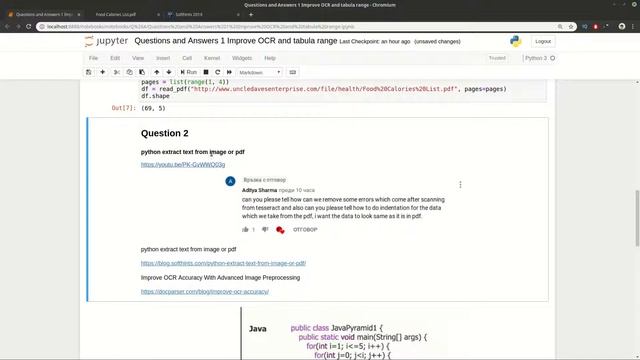The width and height of the screenshot is (640, 360).
Task: Move selected cell up arrow
Action: pyautogui.click(x=156, y=72)
